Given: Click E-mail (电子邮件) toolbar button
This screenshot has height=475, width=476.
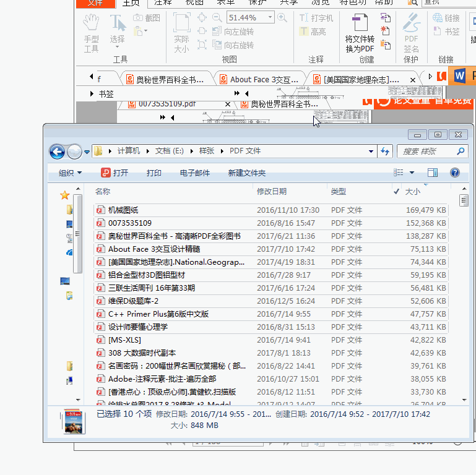Looking at the screenshot, I should [194, 173].
